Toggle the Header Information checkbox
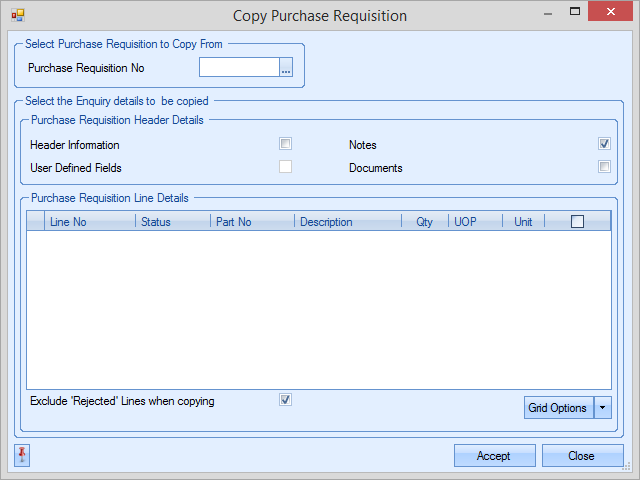Viewport: 640px width, 480px height. click(286, 144)
